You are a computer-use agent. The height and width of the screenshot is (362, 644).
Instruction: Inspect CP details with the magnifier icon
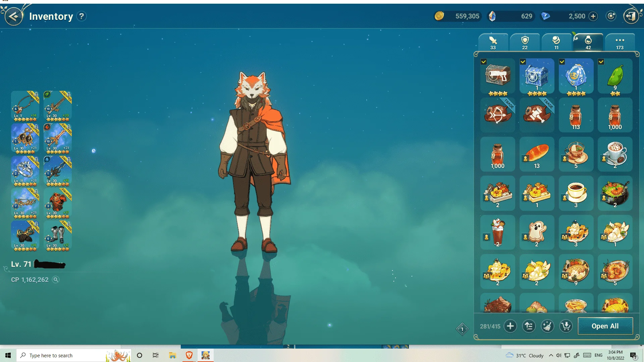tap(56, 280)
